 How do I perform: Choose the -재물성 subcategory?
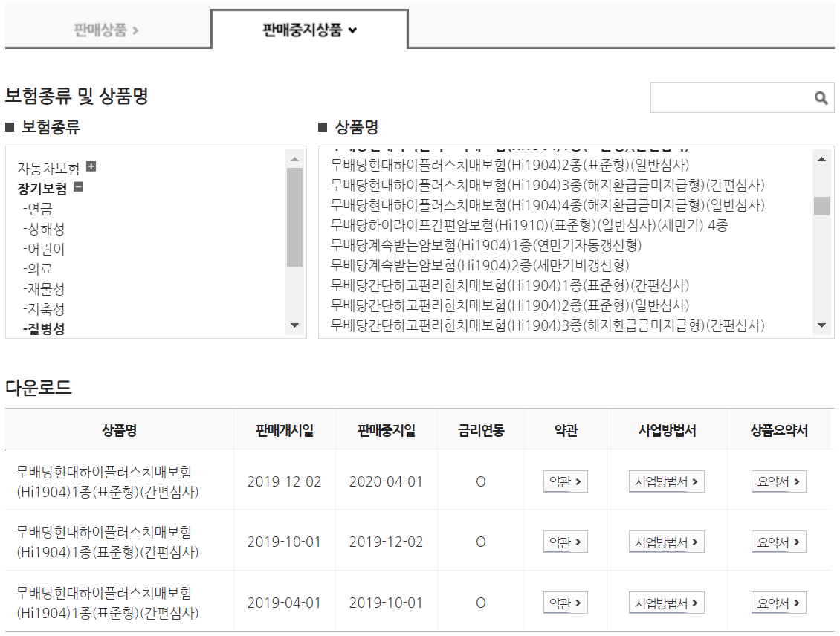[44, 288]
